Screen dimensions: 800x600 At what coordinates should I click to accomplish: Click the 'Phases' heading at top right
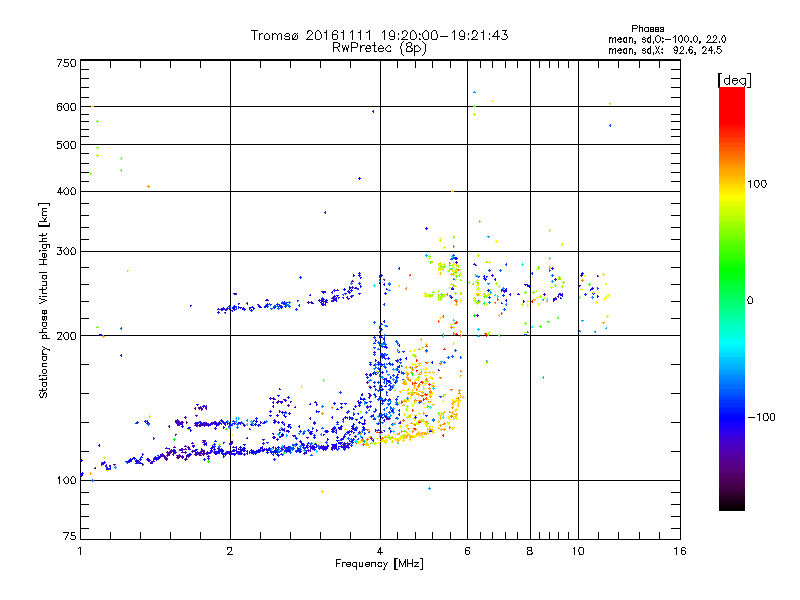[x=647, y=29]
